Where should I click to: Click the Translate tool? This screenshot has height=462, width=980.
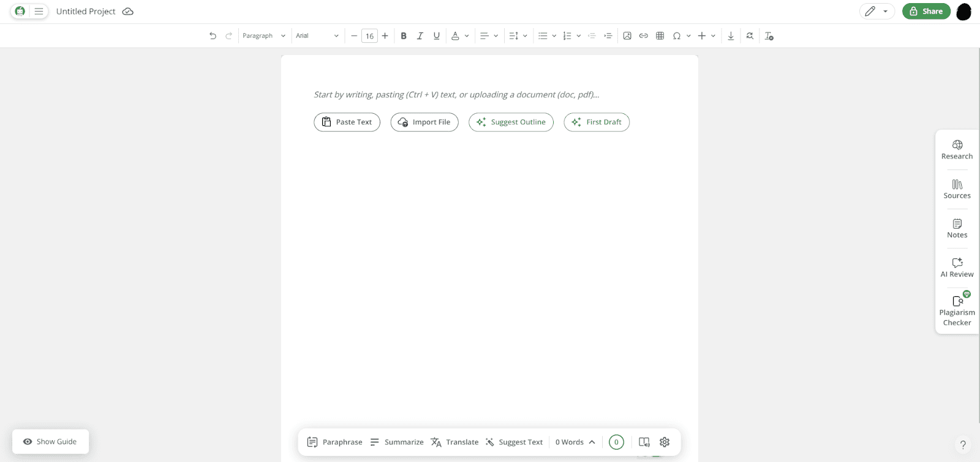click(x=454, y=442)
